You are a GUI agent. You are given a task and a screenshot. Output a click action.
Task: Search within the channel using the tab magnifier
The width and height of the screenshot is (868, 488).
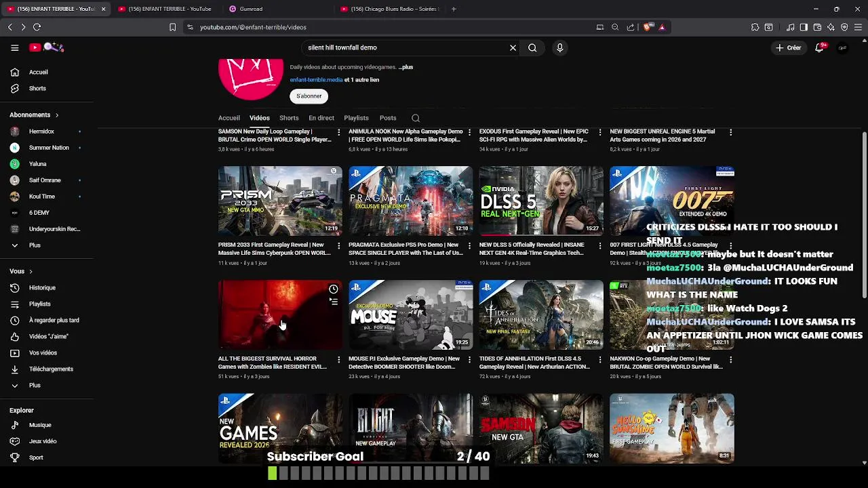(416, 118)
